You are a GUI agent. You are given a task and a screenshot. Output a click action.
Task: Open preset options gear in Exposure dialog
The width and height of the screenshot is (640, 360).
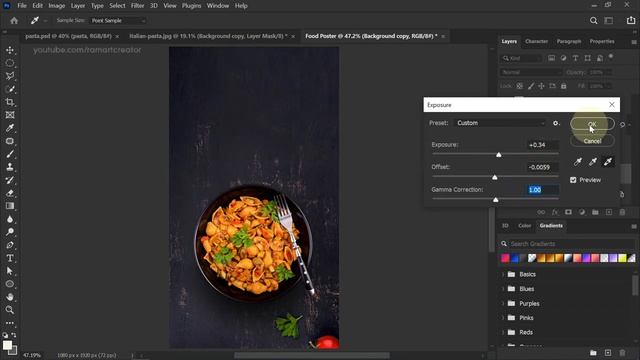coord(556,123)
